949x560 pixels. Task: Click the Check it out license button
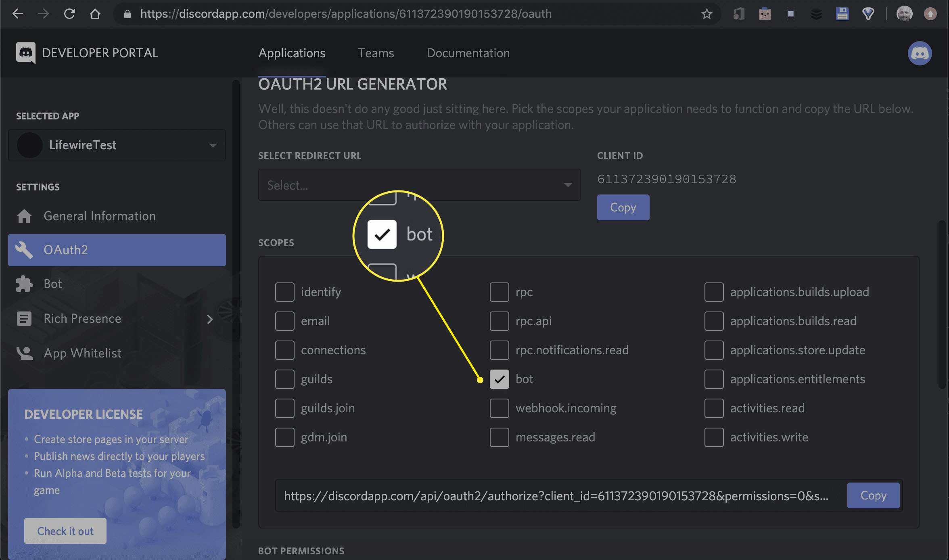(65, 531)
